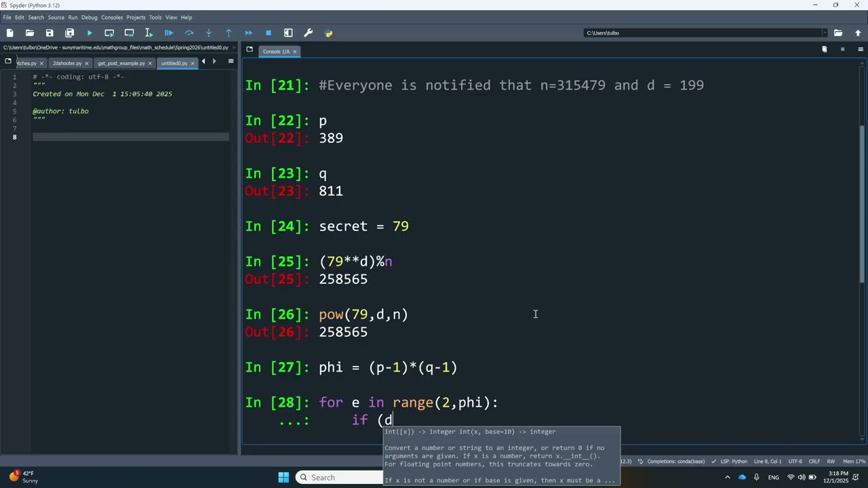Open PYTHONPATH manager Python icon
The image size is (868, 488).
click(x=328, y=33)
